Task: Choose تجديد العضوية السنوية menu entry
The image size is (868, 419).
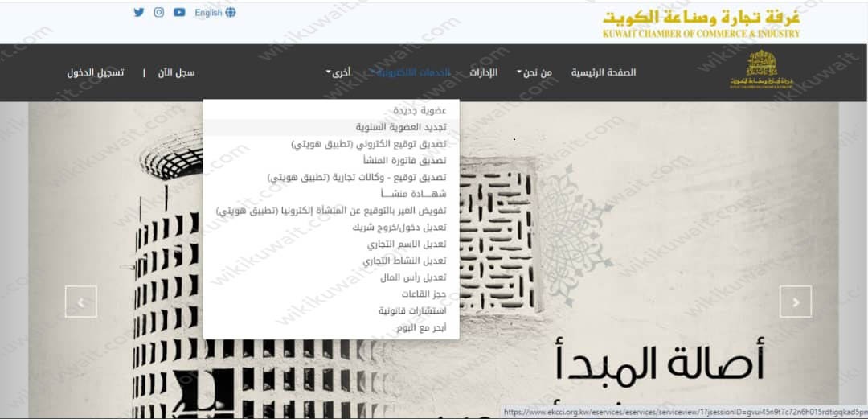Action: [401, 127]
